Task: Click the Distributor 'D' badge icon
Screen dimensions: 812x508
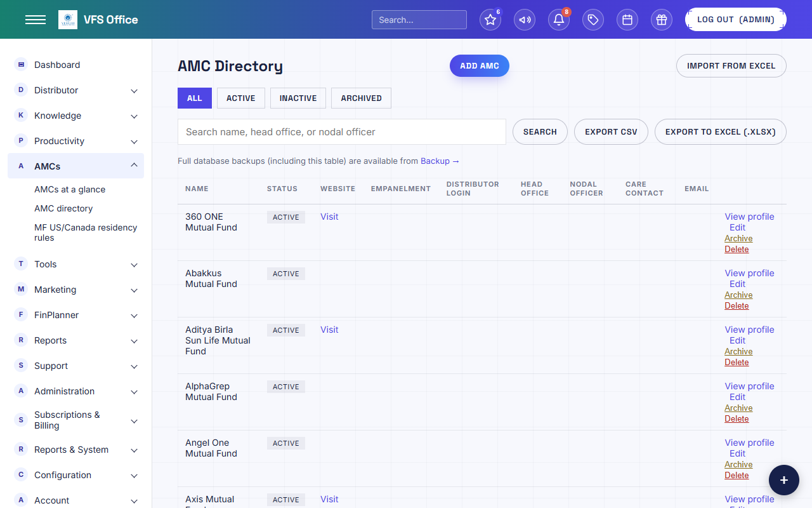Action: coord(21,90)
